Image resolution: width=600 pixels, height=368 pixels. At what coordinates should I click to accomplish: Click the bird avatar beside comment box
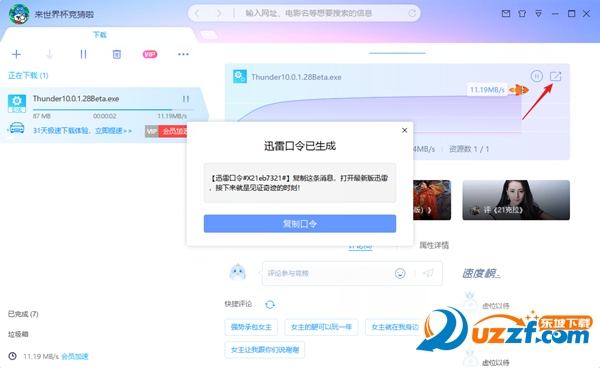pyautogui.click(x=238, y=273)
